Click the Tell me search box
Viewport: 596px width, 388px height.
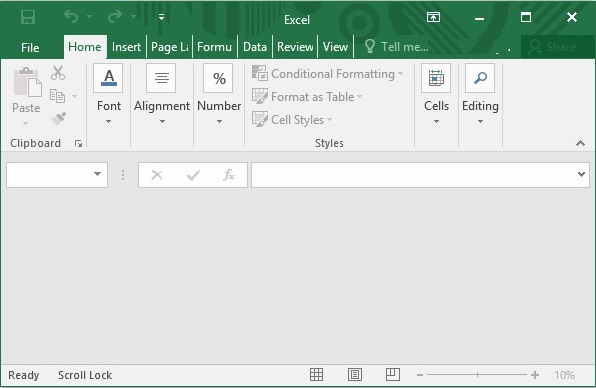tap(396, 47)
